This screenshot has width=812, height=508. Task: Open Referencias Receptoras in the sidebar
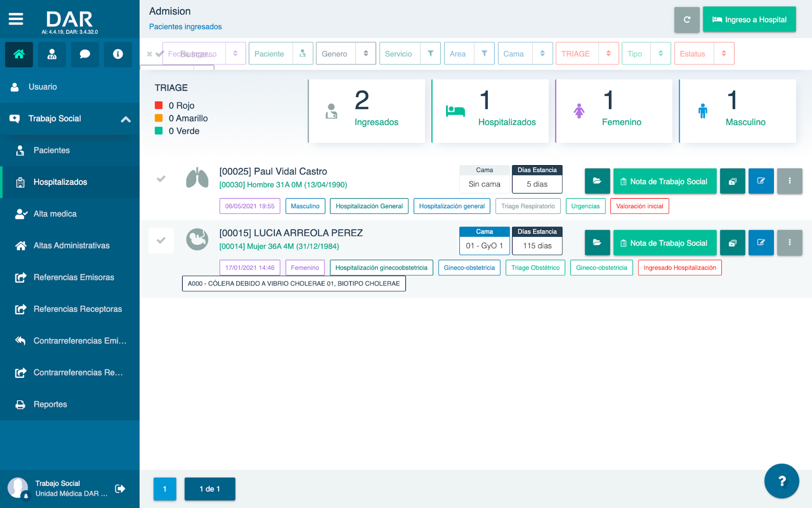70,309
